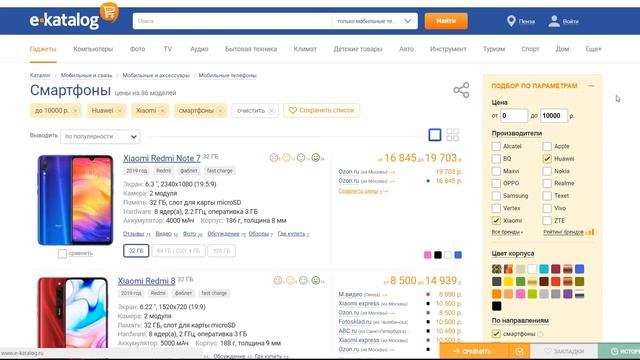The height and width of the screenshot is (360, 640).
Task: Click the green happy smiley rating for Redmi 8
Action: coord(316,280)
